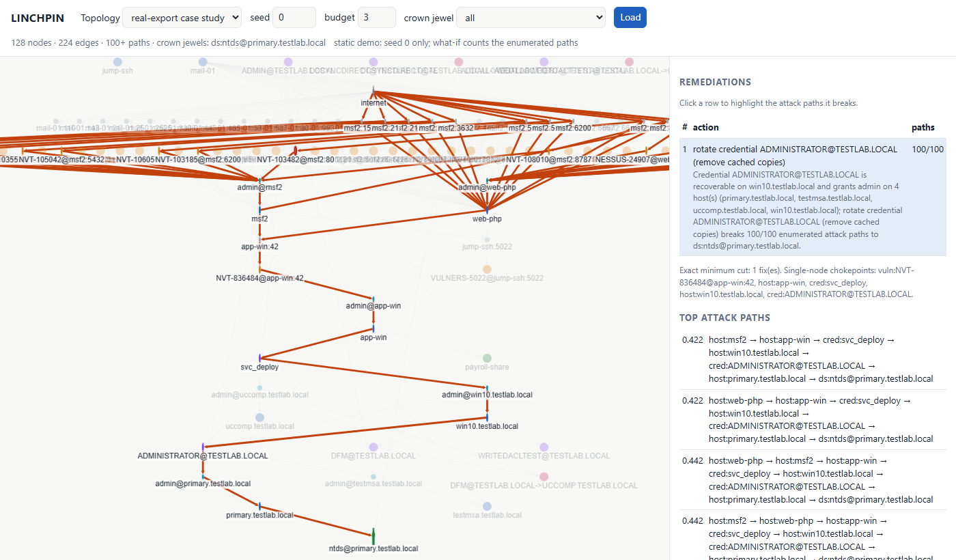
Task: Select the admin@win10.testlab.local node
Action: 487,387
